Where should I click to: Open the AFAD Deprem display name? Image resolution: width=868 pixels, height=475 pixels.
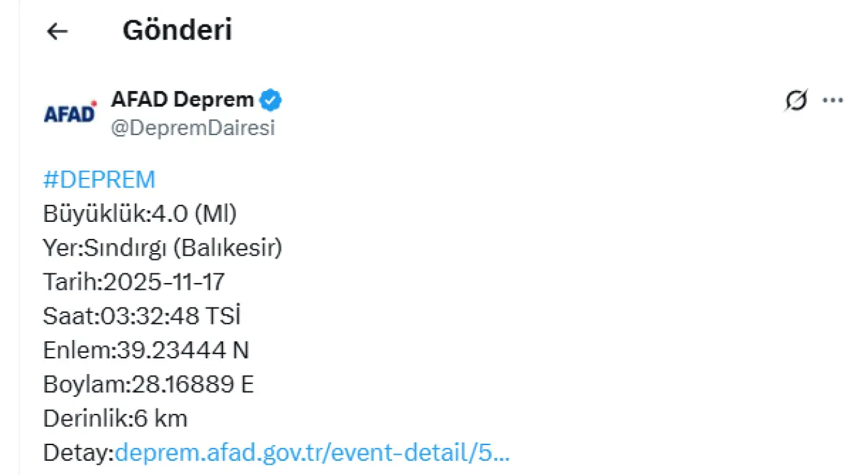coord(182,100)
